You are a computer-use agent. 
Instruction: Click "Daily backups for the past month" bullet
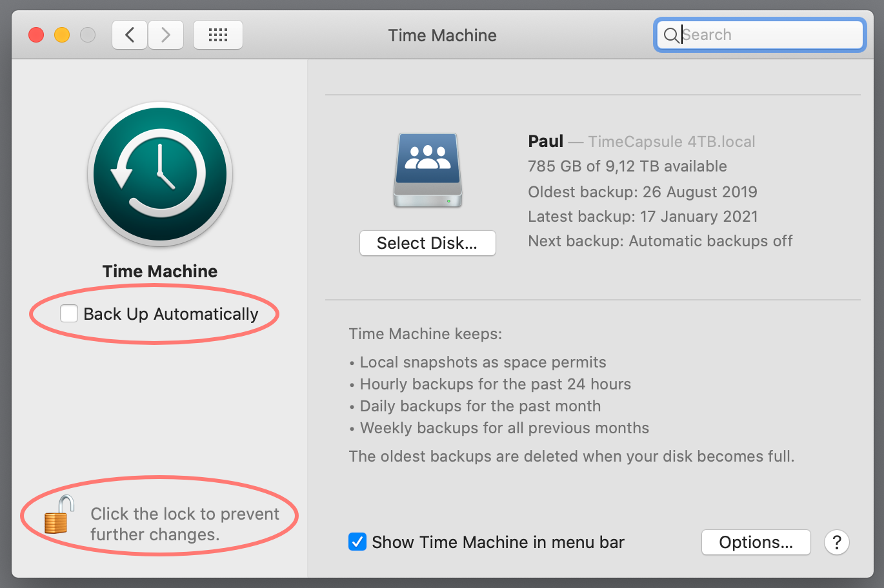click(x=480, y=406)
